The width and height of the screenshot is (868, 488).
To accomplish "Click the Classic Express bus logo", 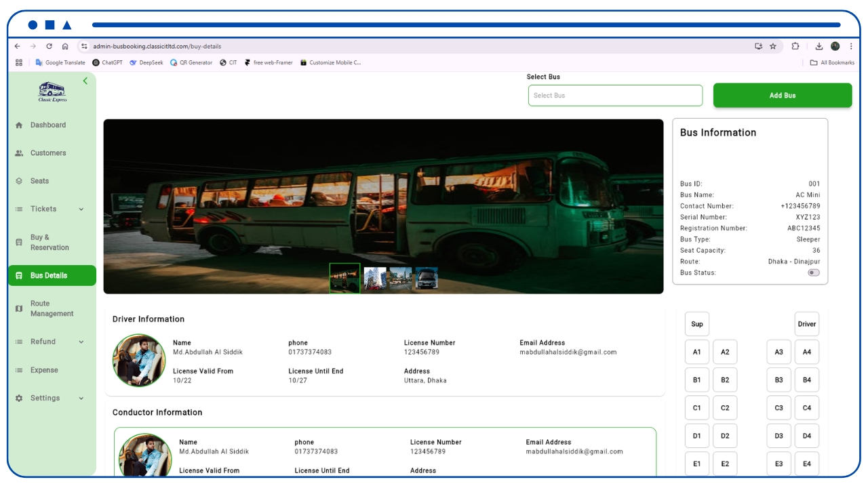I will (52, 91).
